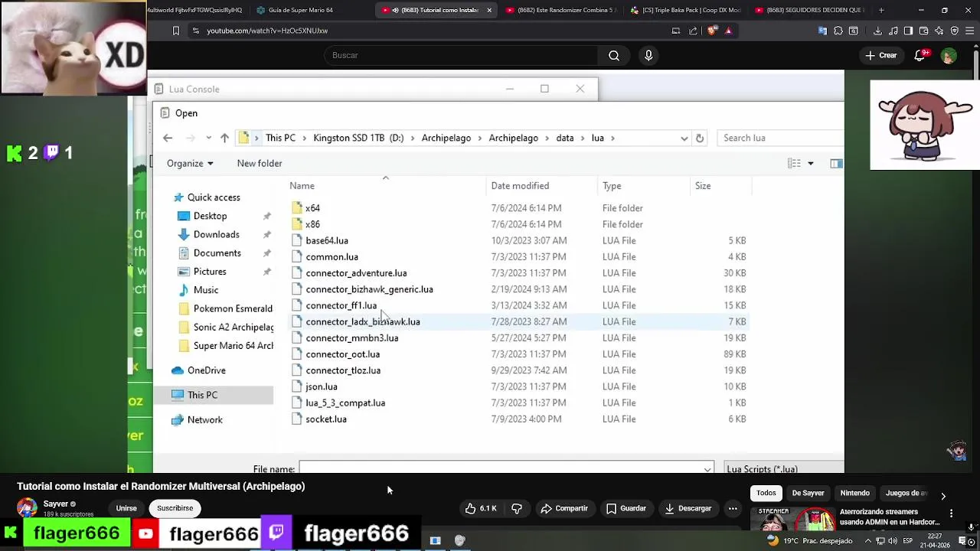Open Downloads in Quick access

(217, 234)
